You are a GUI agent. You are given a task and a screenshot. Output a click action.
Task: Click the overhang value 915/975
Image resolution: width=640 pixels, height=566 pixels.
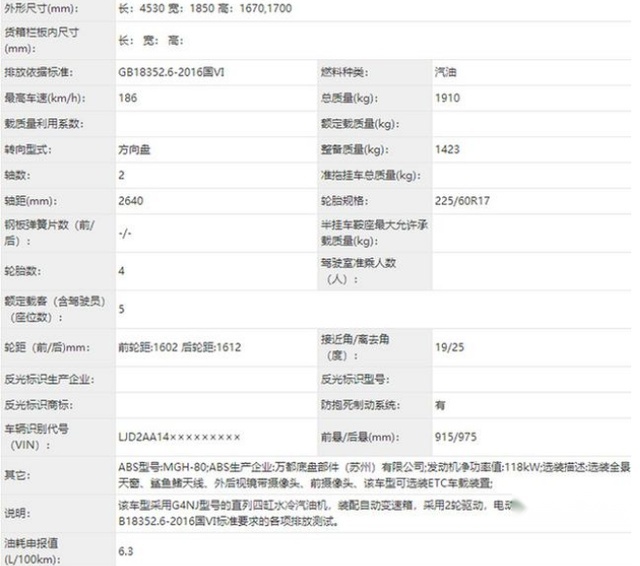click(456, 437)
